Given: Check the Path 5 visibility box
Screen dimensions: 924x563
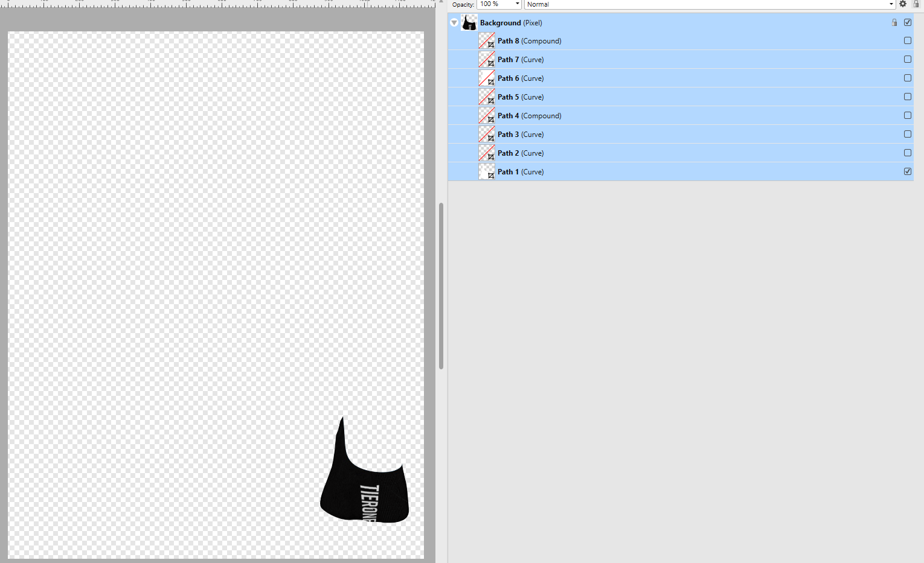Looking at the screenshot, I should point(908,97).
